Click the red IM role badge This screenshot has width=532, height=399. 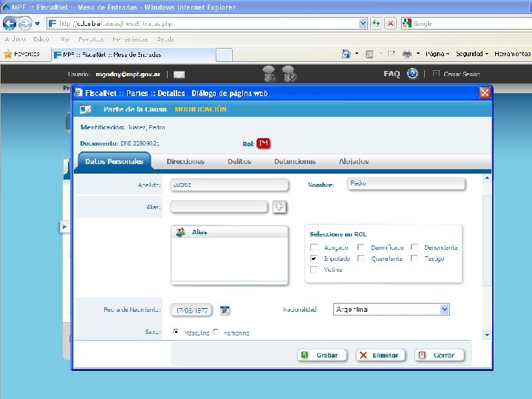[x=263, y=143]
